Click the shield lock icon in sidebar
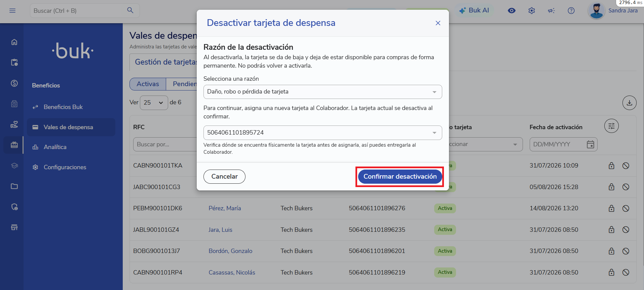This screenshot has width=644, height=290. tap(14, 207)
